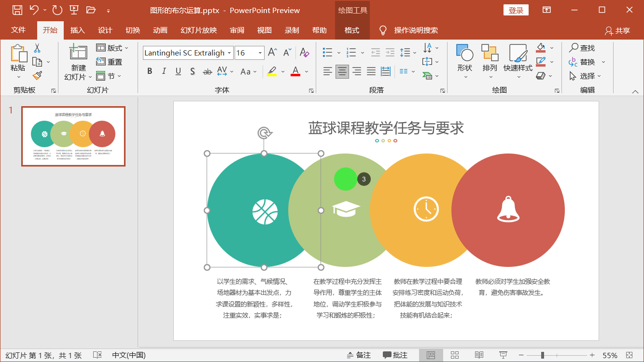Viewport: 644px width, 362px height.
Task: Toggle Underline formatting
Action: 178,71
